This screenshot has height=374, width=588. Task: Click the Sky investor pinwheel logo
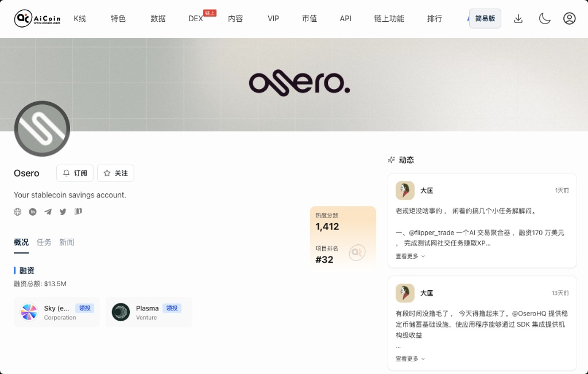(29, 312)
